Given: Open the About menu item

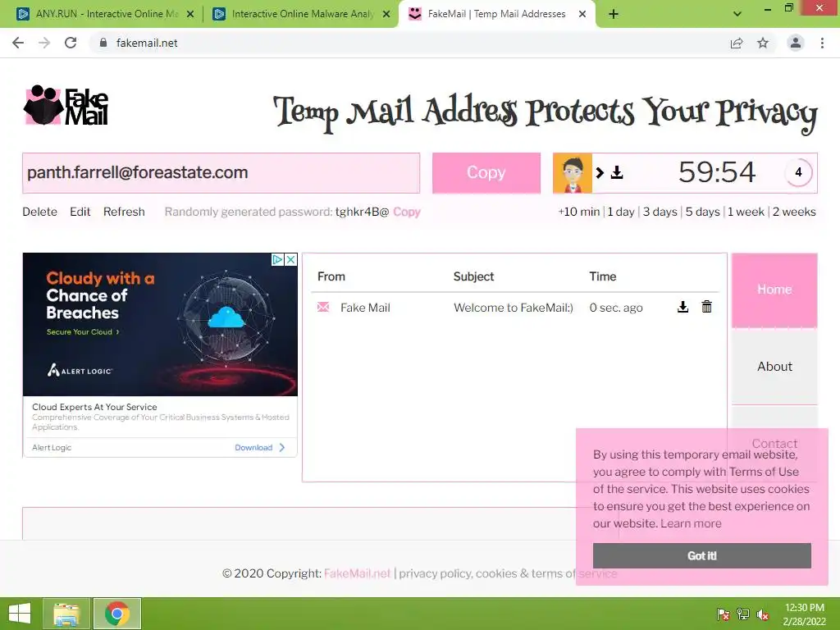Looking at the screenshot, I should 774,367.
